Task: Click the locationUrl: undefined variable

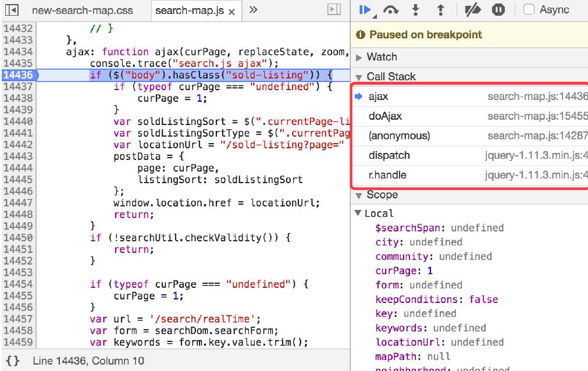Action: coord(440,343)
